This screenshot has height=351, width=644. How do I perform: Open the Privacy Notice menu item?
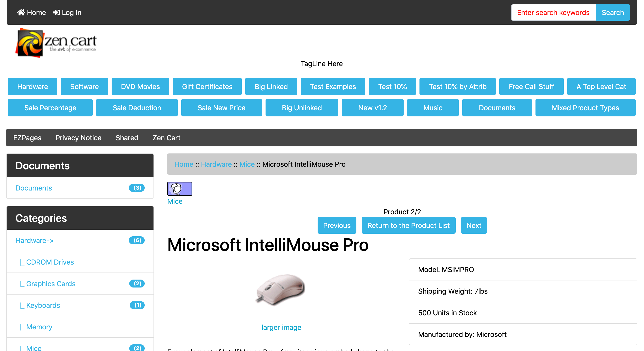click(78, 138)
